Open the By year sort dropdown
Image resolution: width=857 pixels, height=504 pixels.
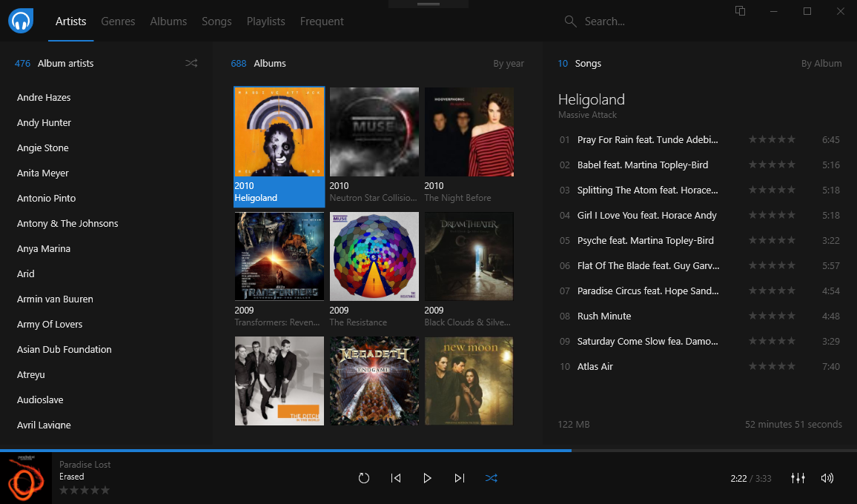pyautogui.click(x=509, y=63)
